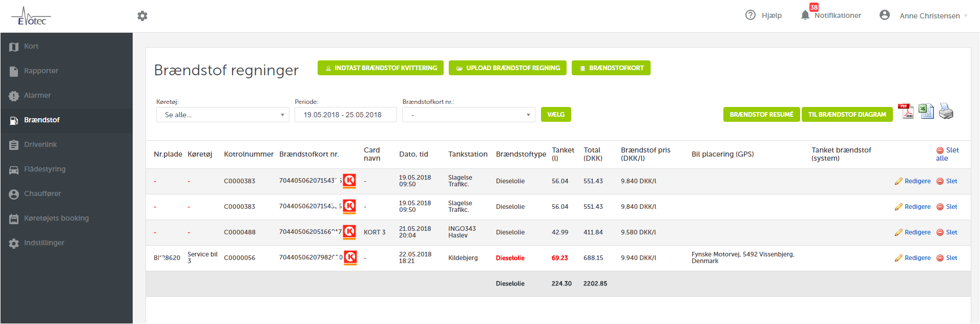Viewport: 980px width, 324px height.
Task: Click the Evotec logo
Action: [31, 16]
